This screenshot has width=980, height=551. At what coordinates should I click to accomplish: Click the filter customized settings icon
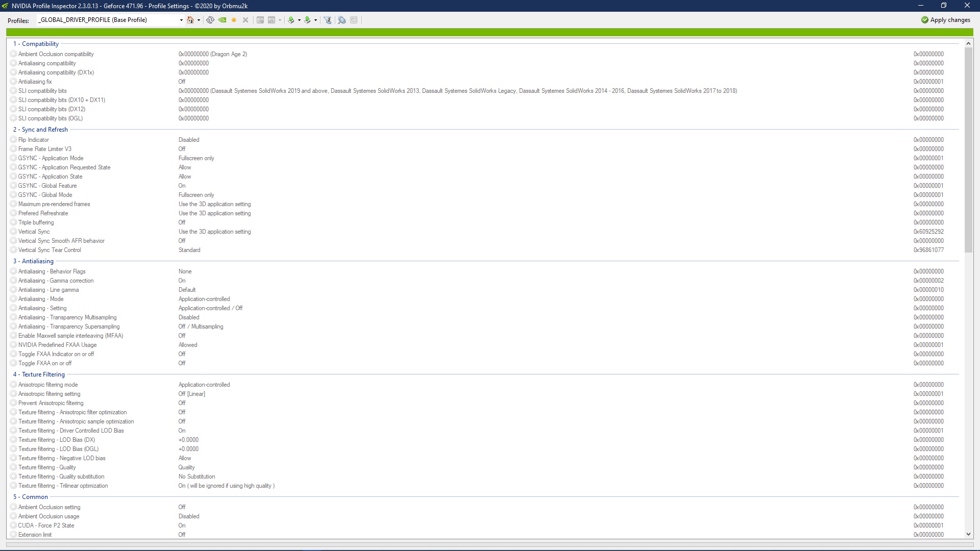(x=328, y=20)
